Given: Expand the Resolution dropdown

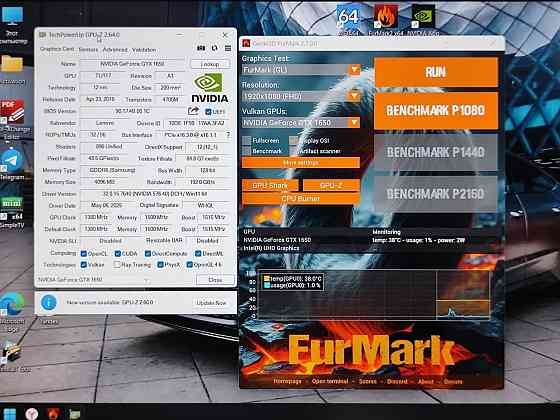Looking at the screenshot, I should (x=355, y=96).
